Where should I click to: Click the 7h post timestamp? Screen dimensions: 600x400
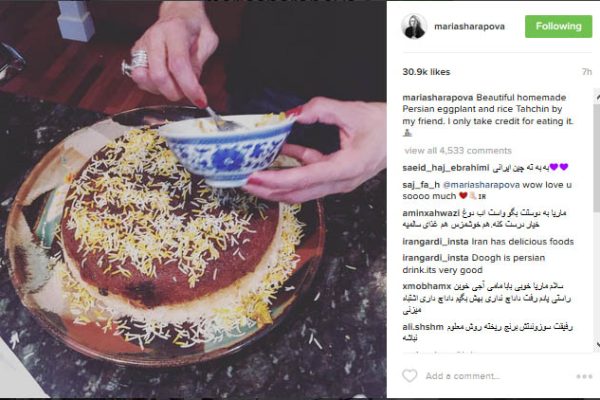point(587,72)
